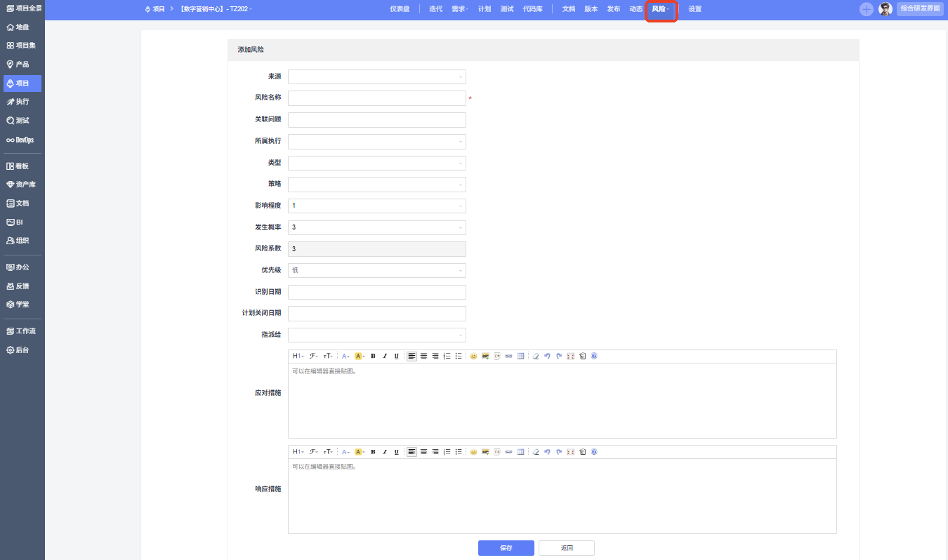This screenshot has height=560, width=948.
Task: Toggle fullscreen in 应对措施 editor
Action: [x=570, y=356]
